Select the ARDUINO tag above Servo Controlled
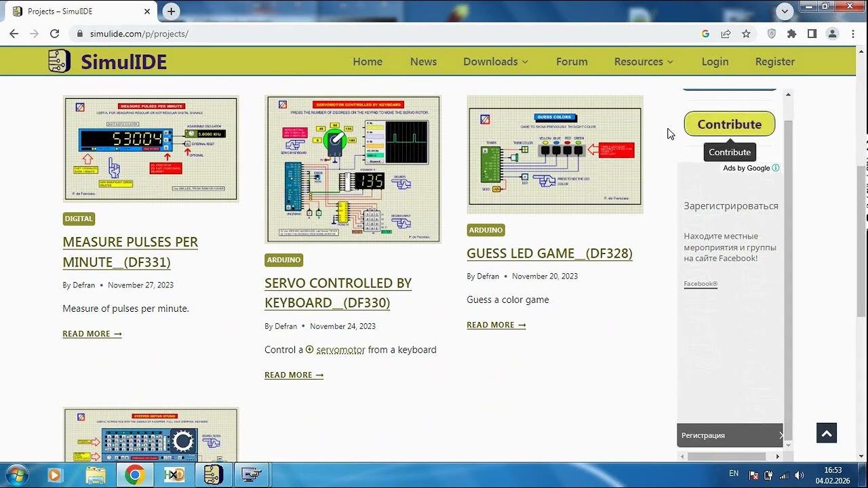This screenshot has height=488, width=868. tap(283, 260)
